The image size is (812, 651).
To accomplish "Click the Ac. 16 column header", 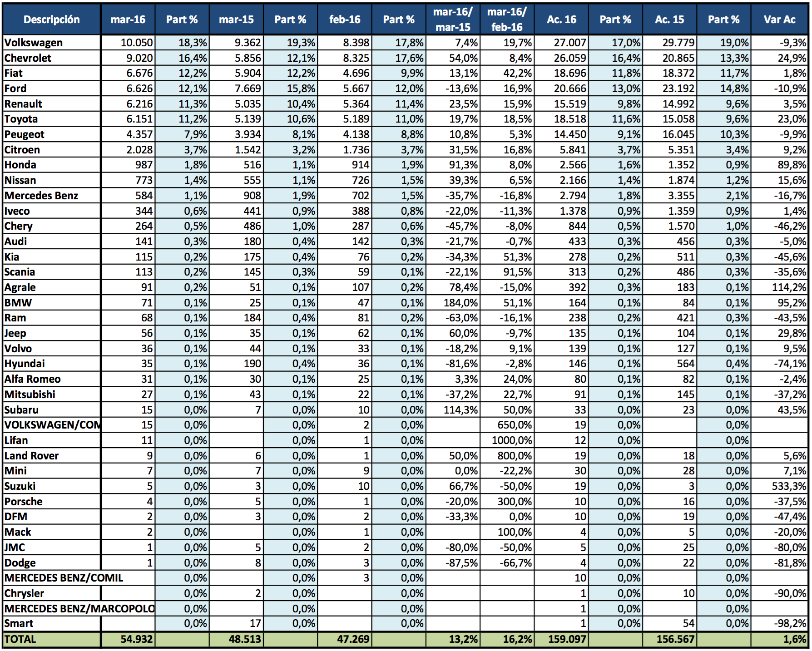I will [x=561, y=20].
